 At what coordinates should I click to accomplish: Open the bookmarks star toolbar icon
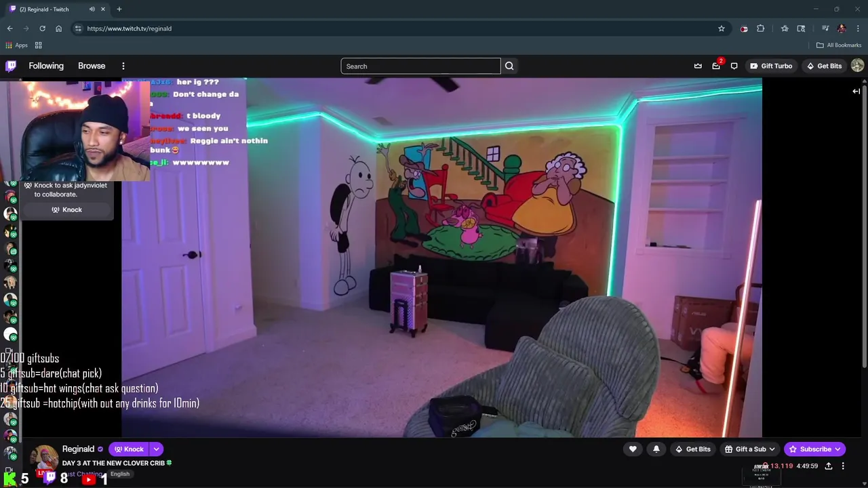pos(785,28)
